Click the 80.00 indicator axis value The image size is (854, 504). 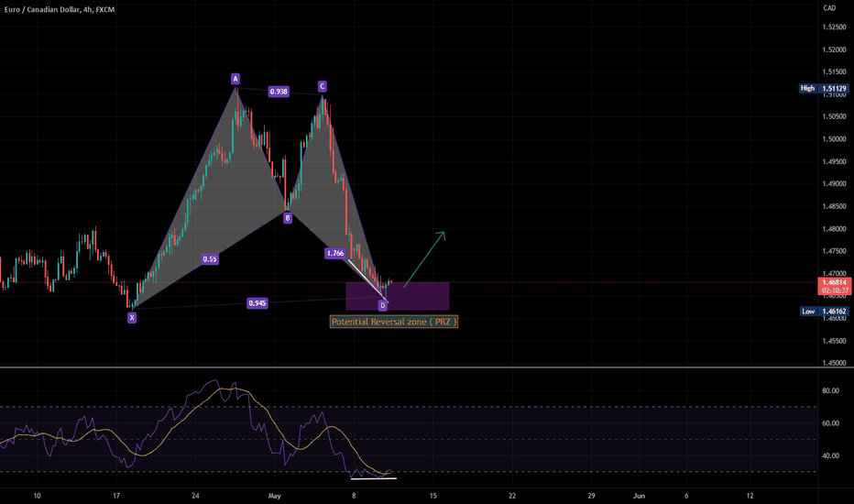click(830, 390)
